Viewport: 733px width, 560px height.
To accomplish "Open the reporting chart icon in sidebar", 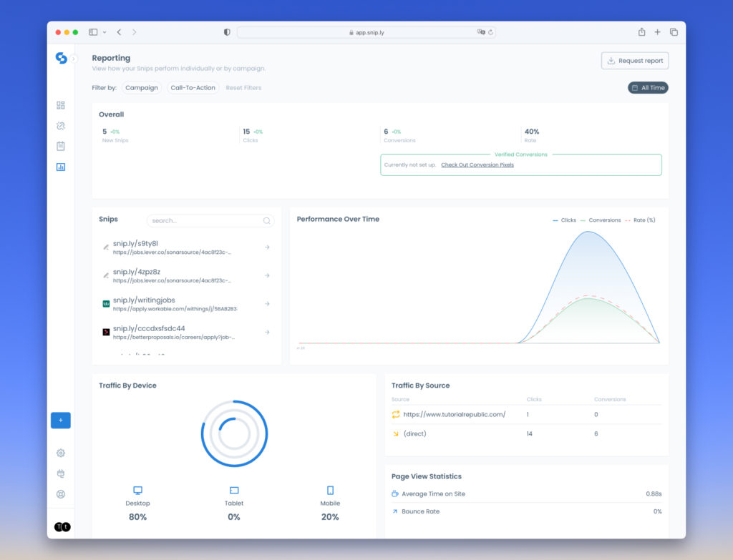I will (x=61, y=167).
